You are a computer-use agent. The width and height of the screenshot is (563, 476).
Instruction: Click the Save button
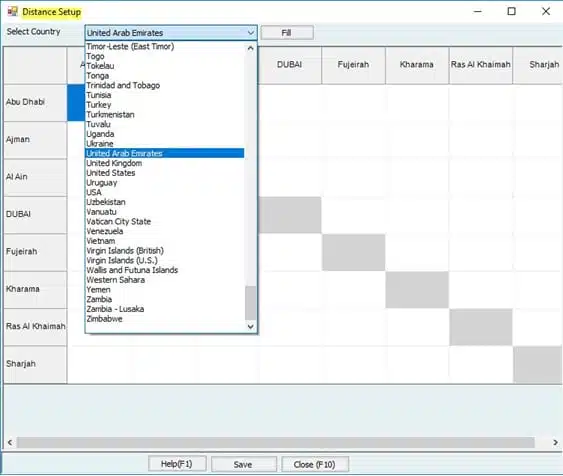point(243,464)
